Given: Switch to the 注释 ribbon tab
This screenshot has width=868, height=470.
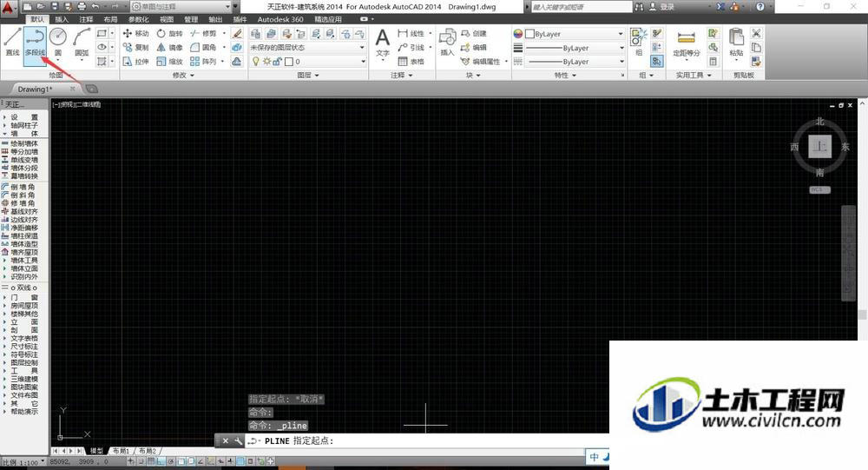Looking at the screenshot, I should point(86,19).
